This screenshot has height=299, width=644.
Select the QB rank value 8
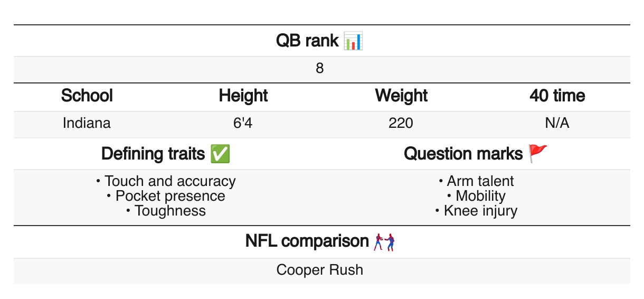pyautogui.click(x=320, y=69)
